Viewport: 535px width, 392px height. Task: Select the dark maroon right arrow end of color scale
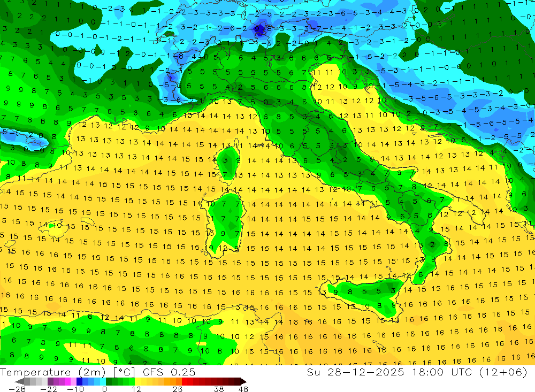point(243,381)
